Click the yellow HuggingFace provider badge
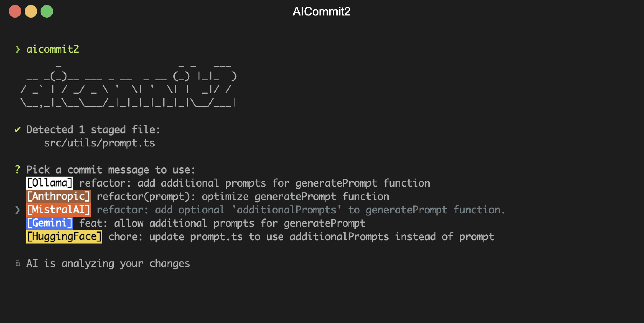Image resolution: width=644 pixels, height=323 pixels. [64, 237]
